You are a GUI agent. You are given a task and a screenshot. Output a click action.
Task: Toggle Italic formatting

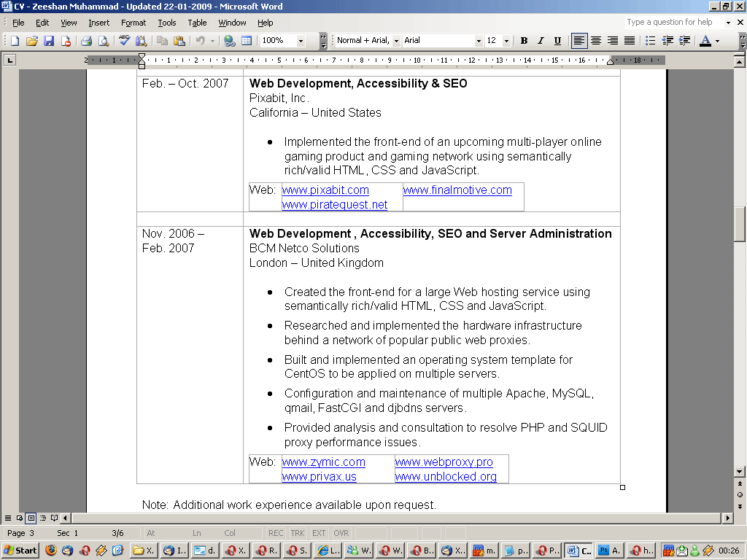coord(541,41)
